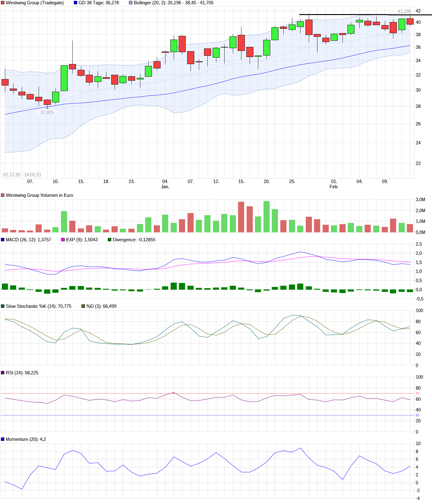Click the blue Momentum (20) legend swatch

3,439
